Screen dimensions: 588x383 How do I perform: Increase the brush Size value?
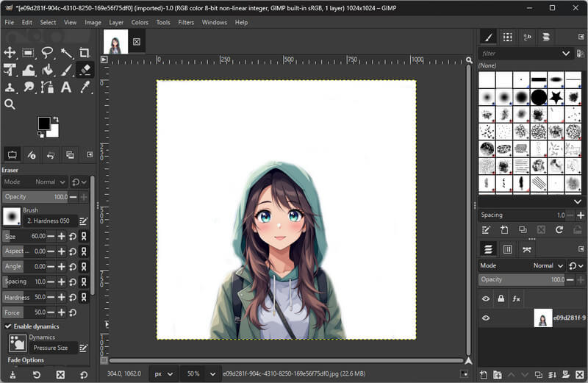[x=62, y=236]
